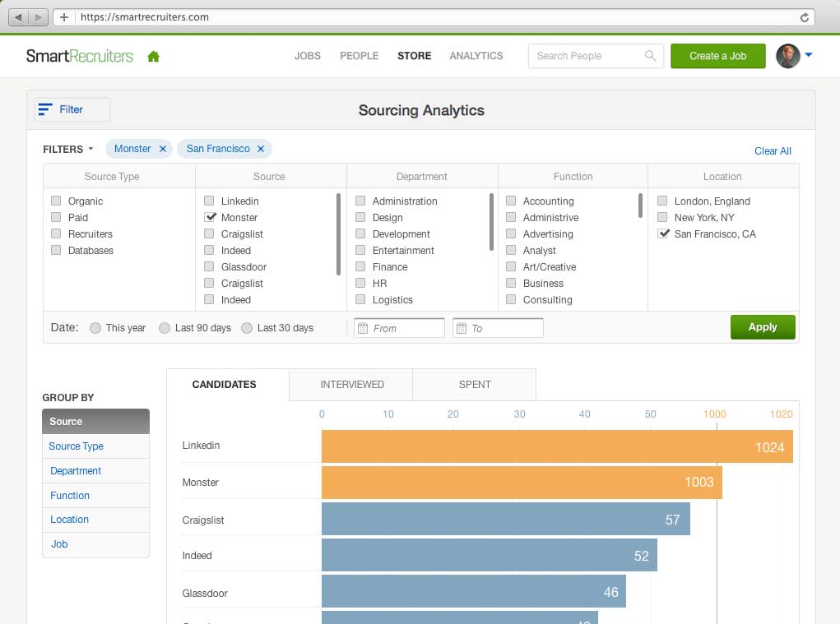
Task: Click the Source column scrollbar
Action: click(338, 233)
